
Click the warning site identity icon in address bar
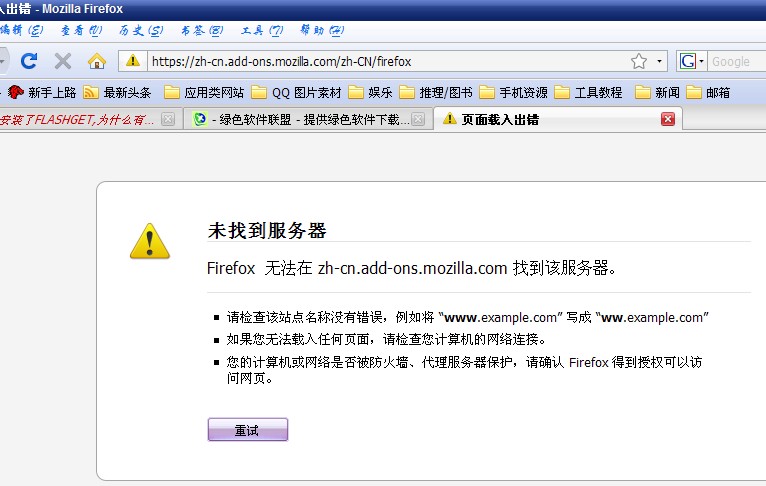(132, 61)
